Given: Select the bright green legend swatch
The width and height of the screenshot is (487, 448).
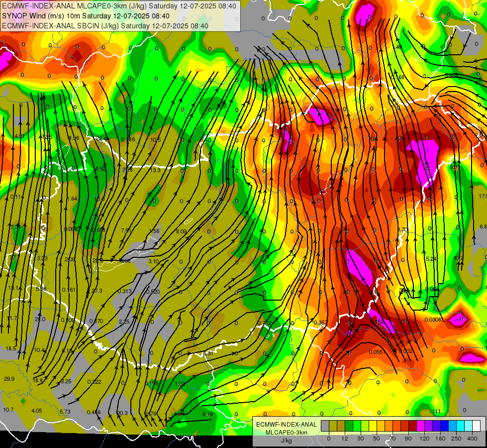Looking at the screenshot, I should click(x=357, y=426).
